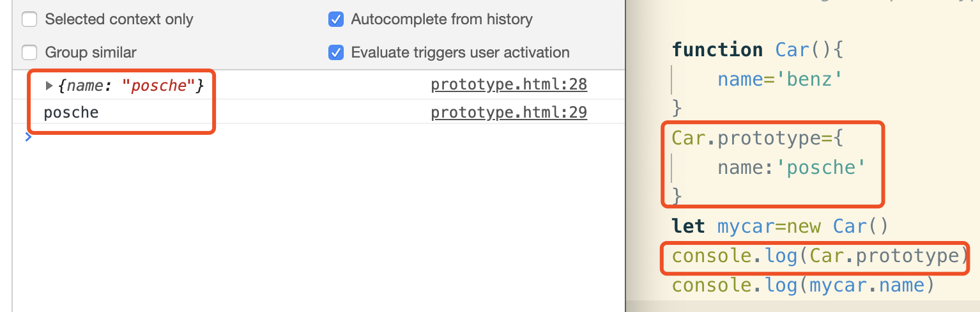Open the prototype.html:29 source link

pyautogui.click(x=509, y=113)
